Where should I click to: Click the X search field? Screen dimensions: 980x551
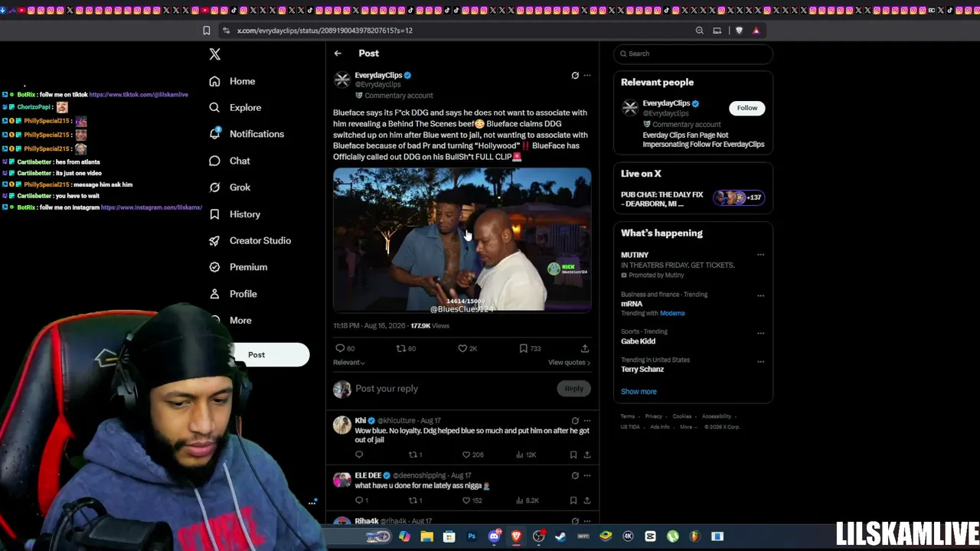[x=693, y=54]
